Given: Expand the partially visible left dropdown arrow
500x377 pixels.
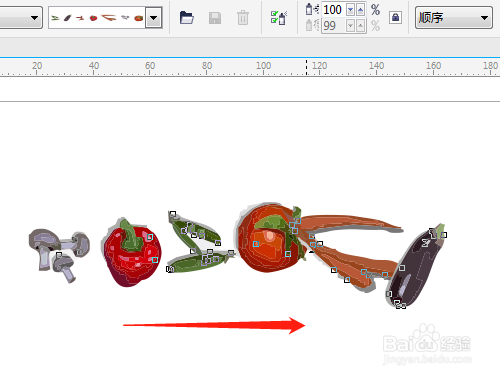Looking at the screenshot, I should (34, 18).
